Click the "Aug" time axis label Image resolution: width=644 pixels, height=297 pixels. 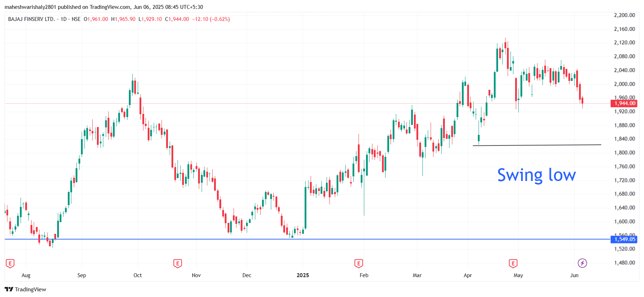pos(26,275)
